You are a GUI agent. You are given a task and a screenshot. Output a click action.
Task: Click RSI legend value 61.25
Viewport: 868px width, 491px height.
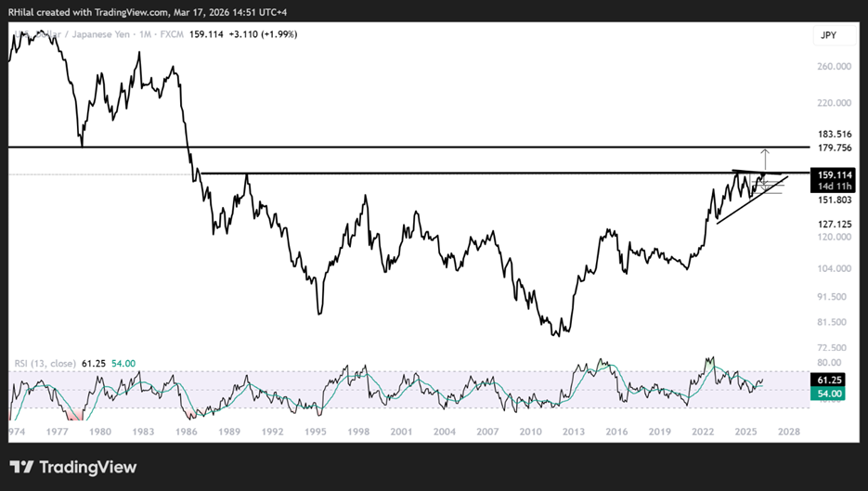[94, 363]
